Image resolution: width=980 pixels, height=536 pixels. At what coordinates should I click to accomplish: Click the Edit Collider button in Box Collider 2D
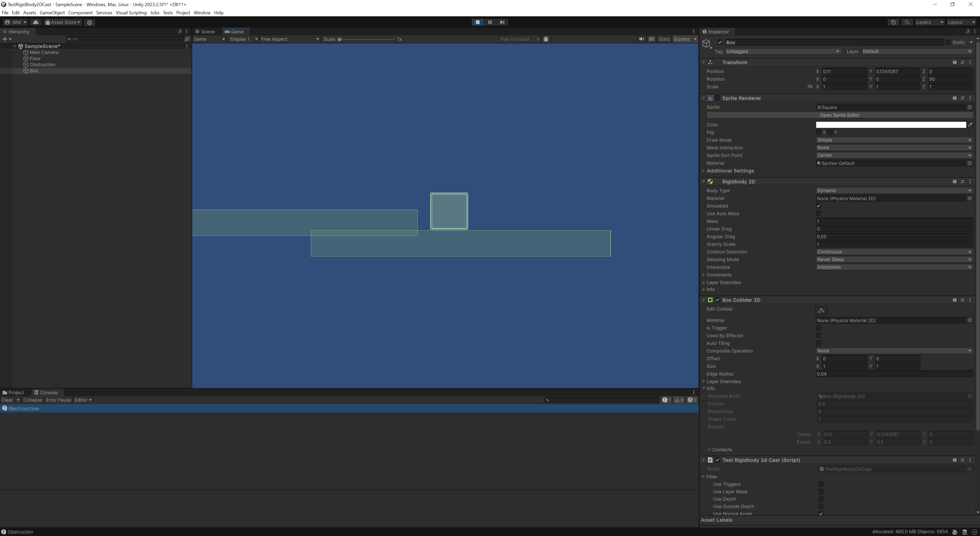821,310
